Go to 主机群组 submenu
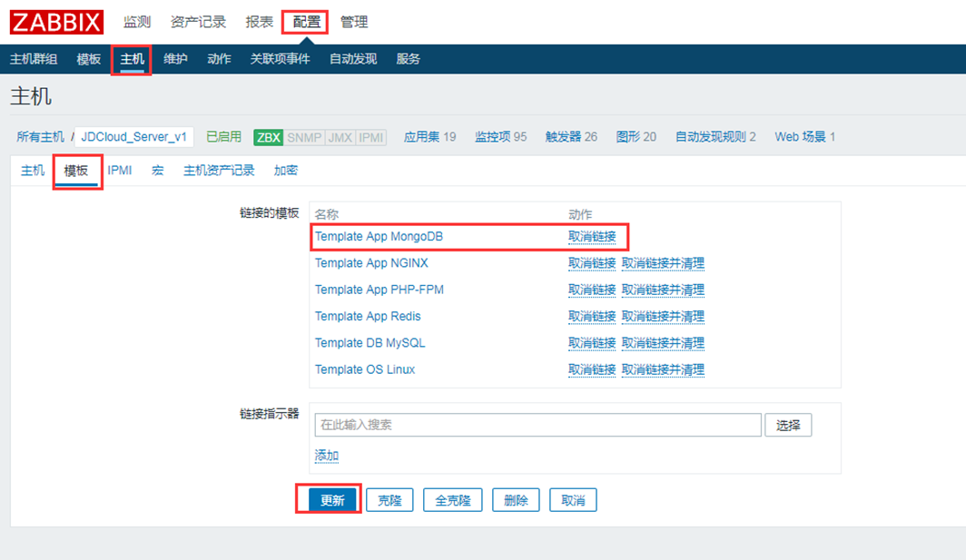This screenshot has width=966, height=560. tap(34, 59)
